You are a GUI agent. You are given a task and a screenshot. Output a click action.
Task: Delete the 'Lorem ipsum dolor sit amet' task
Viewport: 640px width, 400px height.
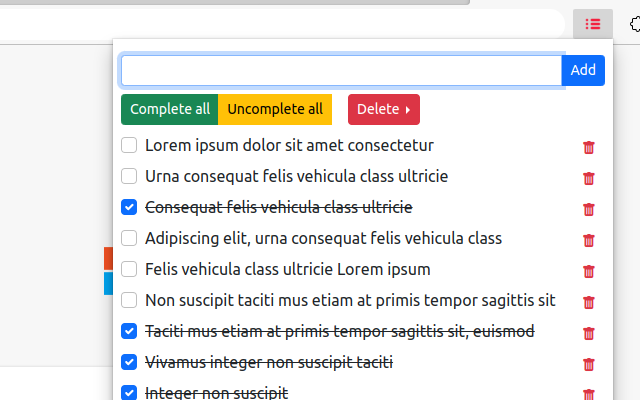pos(589,147)
